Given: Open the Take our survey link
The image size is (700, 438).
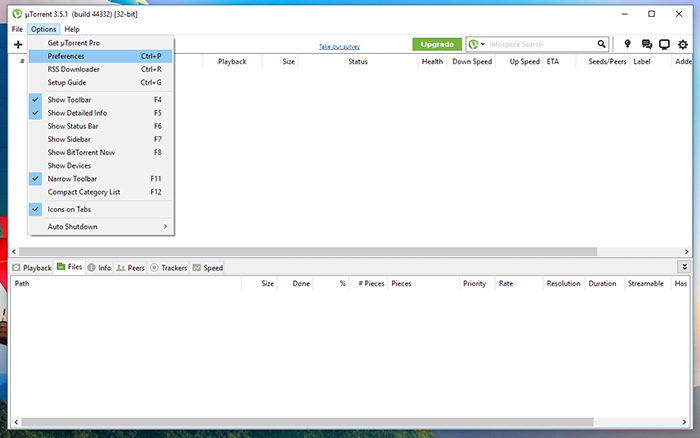Looking at the screenshot, I should 339,46.
